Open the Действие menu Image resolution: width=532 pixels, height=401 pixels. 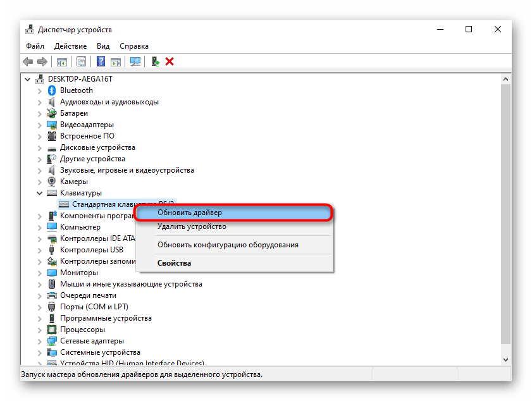(x=70, y=46)
